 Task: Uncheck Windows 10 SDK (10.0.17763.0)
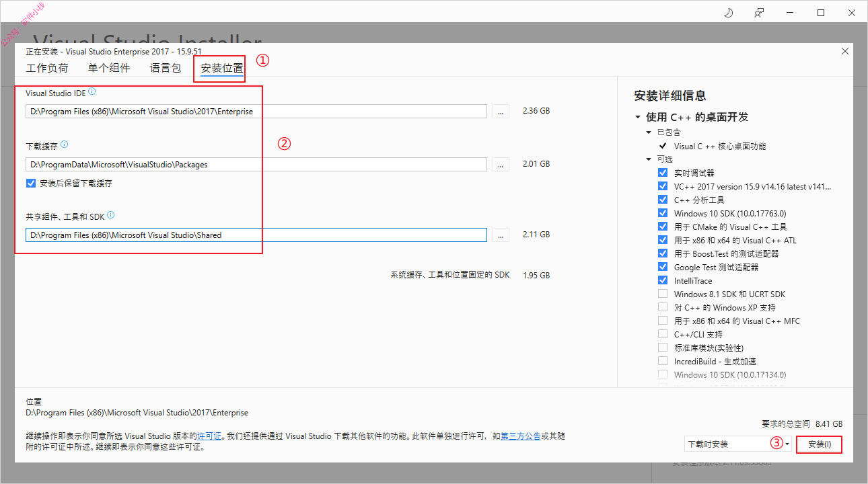pos(663,213)
